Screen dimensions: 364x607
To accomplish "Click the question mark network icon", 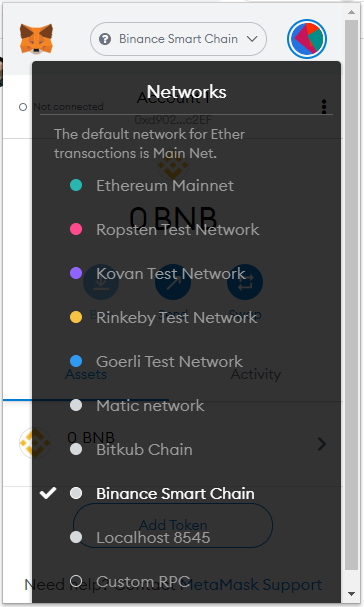I will point(105,39).
